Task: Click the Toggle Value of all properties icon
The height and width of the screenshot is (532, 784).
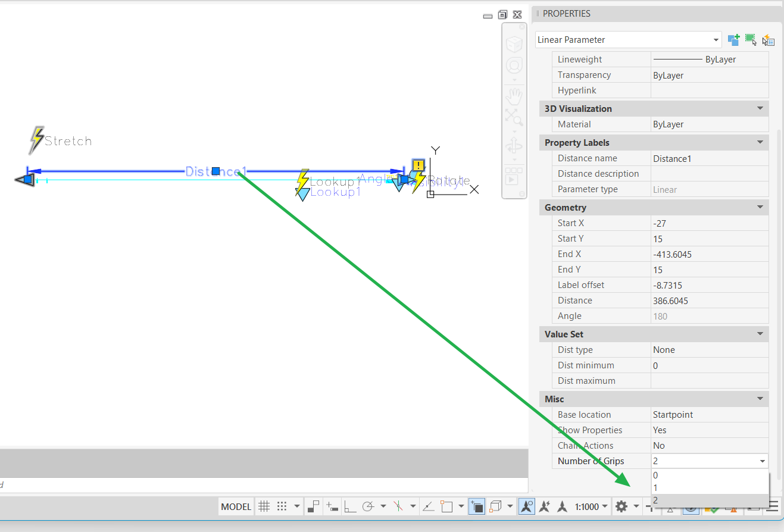Action: pos(769,40)
